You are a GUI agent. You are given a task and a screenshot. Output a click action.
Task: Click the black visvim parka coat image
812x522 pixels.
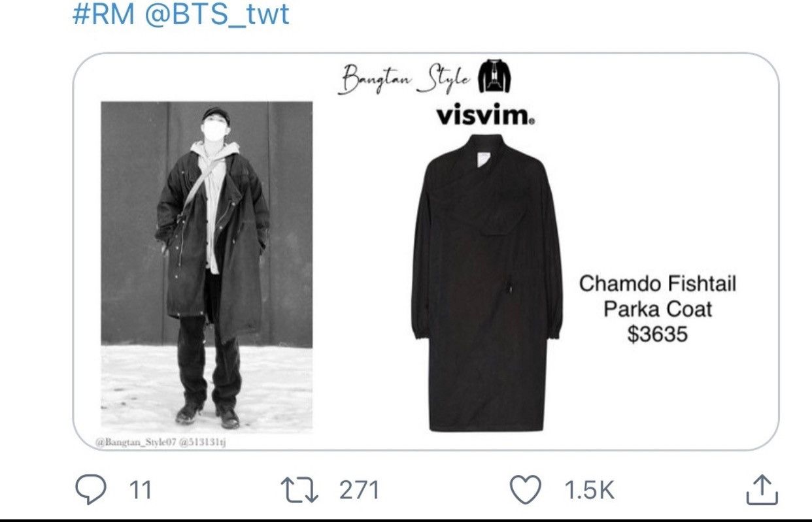(486, 282)
